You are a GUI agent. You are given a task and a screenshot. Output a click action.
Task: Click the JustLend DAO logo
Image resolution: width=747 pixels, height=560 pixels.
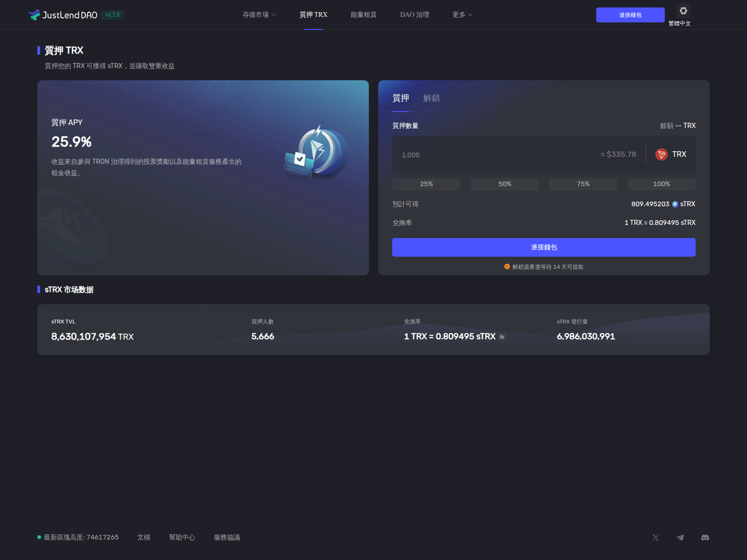[63, 15]
